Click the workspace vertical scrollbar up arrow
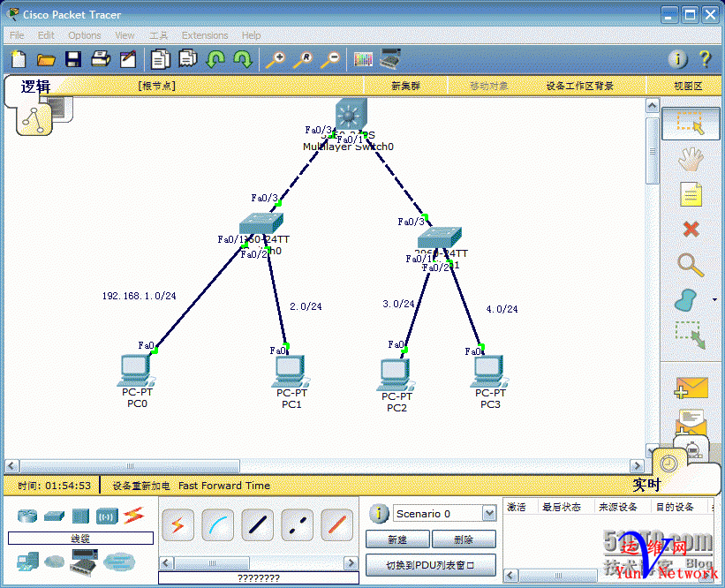Screen dimensions: 725x588 click(652, 106)
